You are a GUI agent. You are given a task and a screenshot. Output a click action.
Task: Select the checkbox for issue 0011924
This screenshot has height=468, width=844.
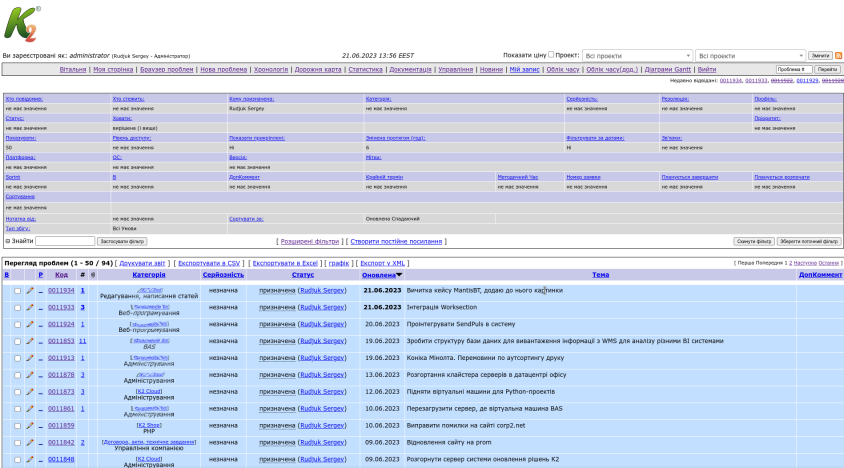point(17,325)
